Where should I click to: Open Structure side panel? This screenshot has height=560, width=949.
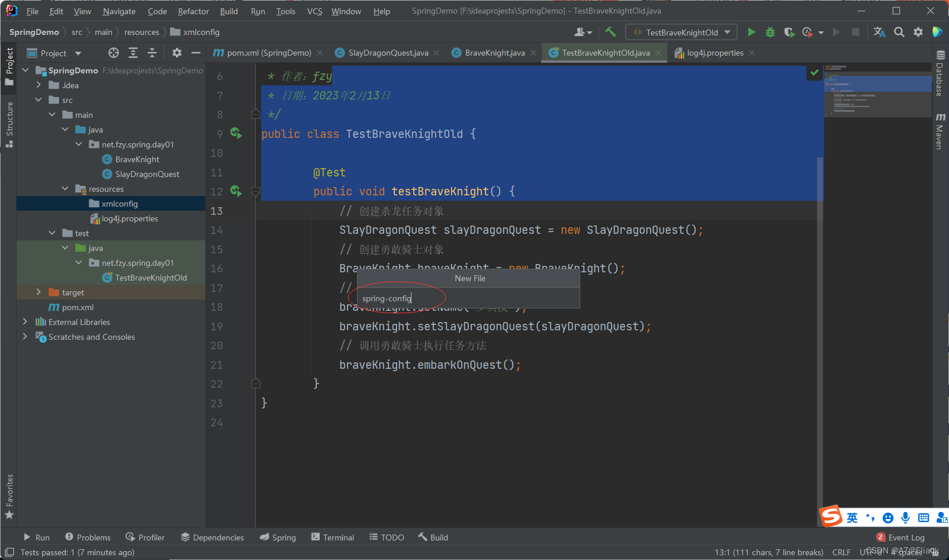point(9,124)
